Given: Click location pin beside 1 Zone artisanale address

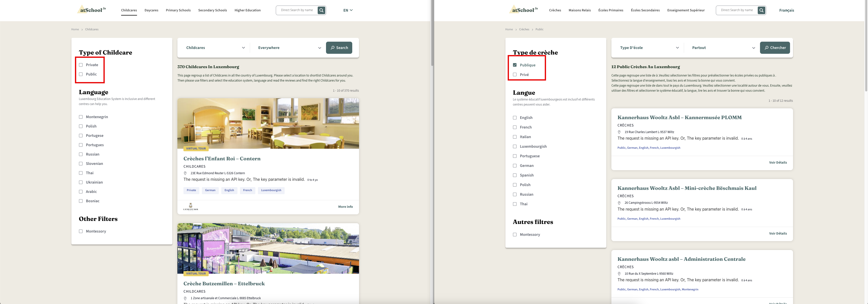Looking at the screenshot, I should click(x=185, y=298).
